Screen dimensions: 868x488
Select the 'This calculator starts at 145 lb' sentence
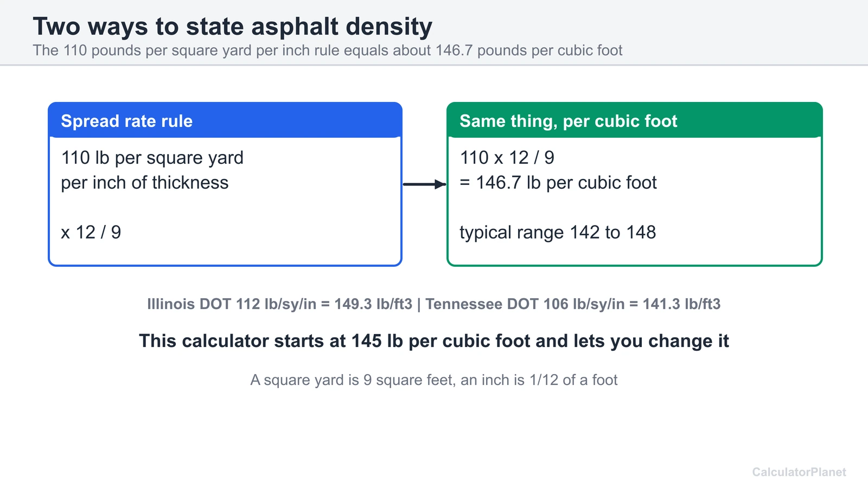point(434,341)
